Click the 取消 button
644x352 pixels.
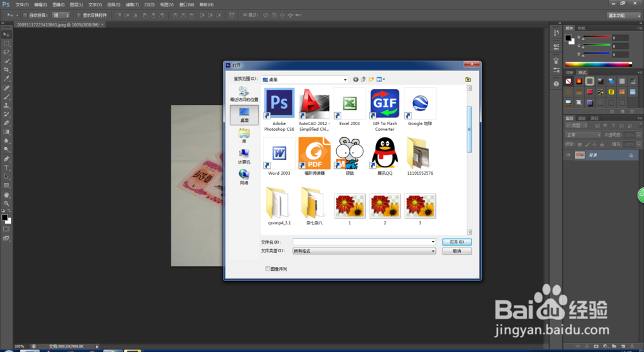pyautogui.click(x=457, y=251)
